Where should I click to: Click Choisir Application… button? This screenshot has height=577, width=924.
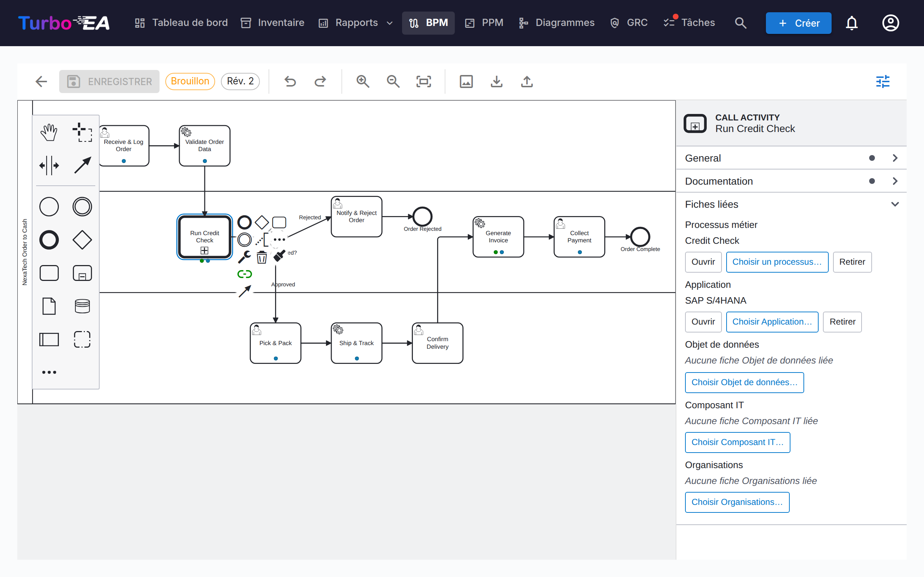[772, 322]
